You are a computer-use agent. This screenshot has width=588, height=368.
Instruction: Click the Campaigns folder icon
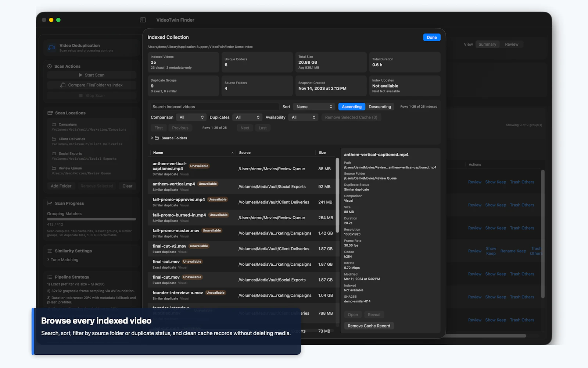tap(54, 124)
